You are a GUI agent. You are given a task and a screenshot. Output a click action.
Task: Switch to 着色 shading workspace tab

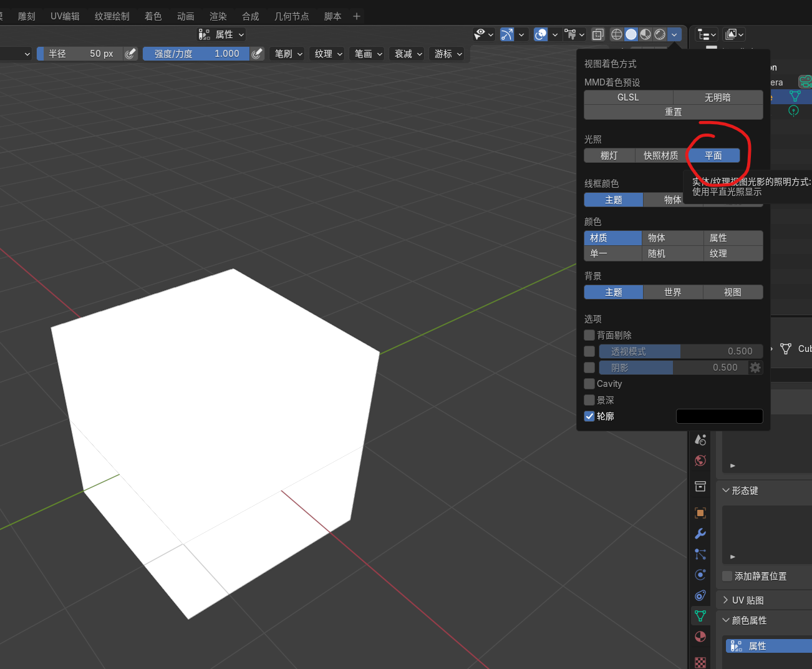153,16
